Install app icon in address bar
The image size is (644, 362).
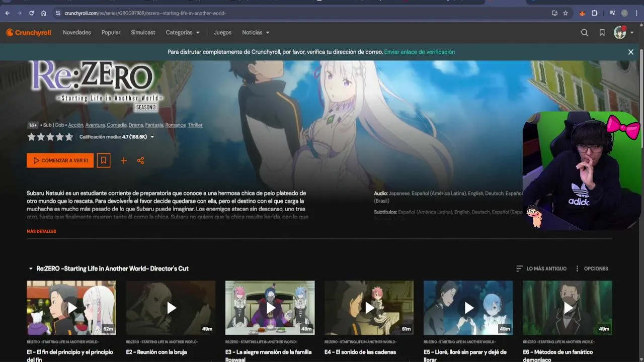[x=554, y=13]
